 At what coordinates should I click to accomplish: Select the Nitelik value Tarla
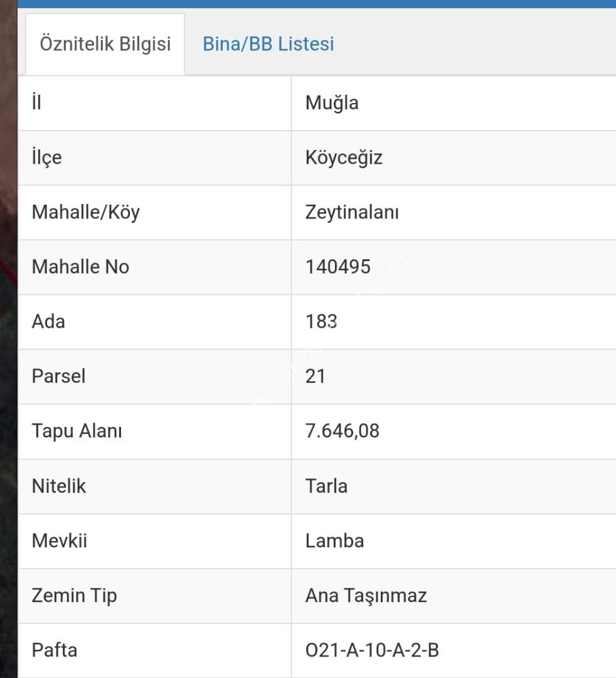tap(326, 486)
